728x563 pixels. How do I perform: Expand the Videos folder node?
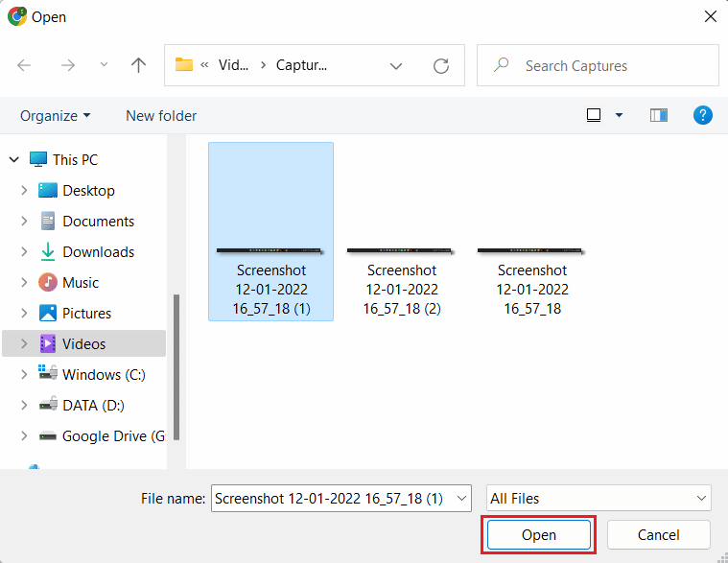click(24, 343)
